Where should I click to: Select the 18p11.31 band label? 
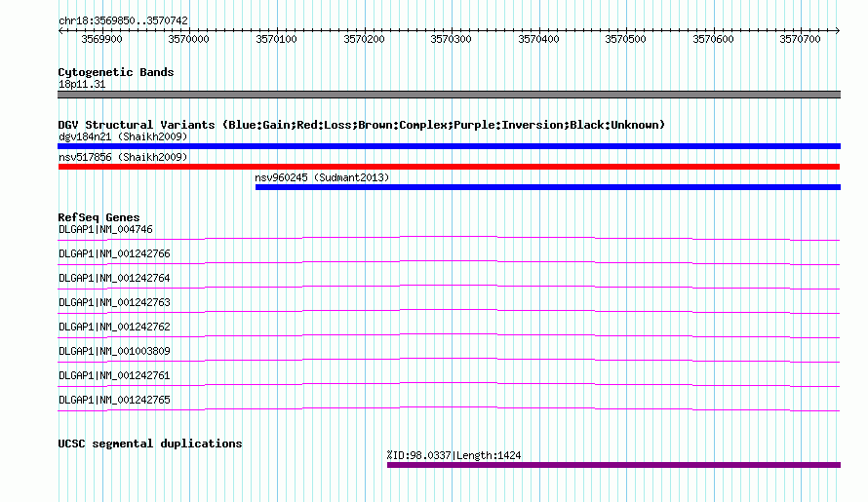coord(82,84)
